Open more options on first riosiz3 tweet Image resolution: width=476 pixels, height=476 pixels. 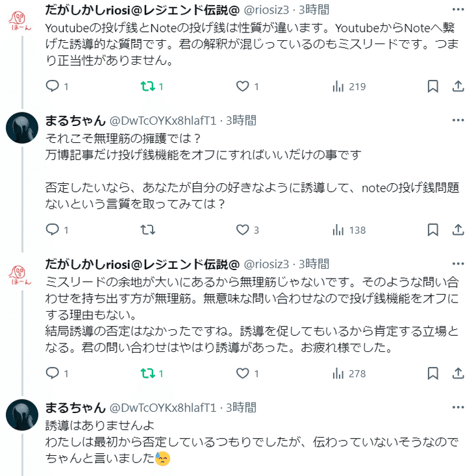click(458, 10)
